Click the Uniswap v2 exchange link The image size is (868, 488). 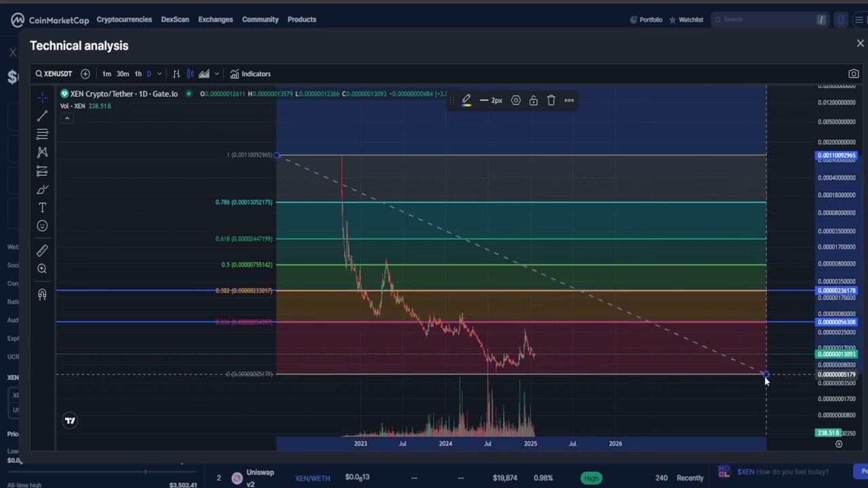click(x=260, y=478)
